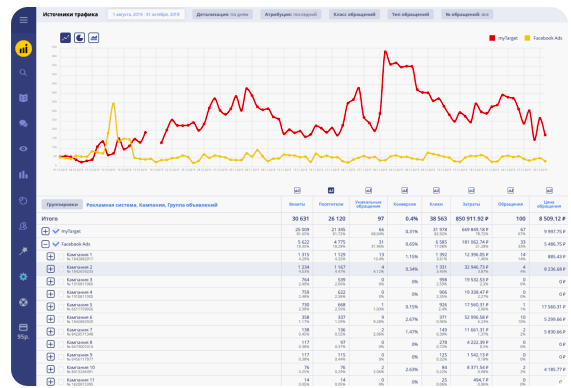The width and height of the screenshot is (571, 388).
Task: Click the Группировки button
Action: coord(62,205)
